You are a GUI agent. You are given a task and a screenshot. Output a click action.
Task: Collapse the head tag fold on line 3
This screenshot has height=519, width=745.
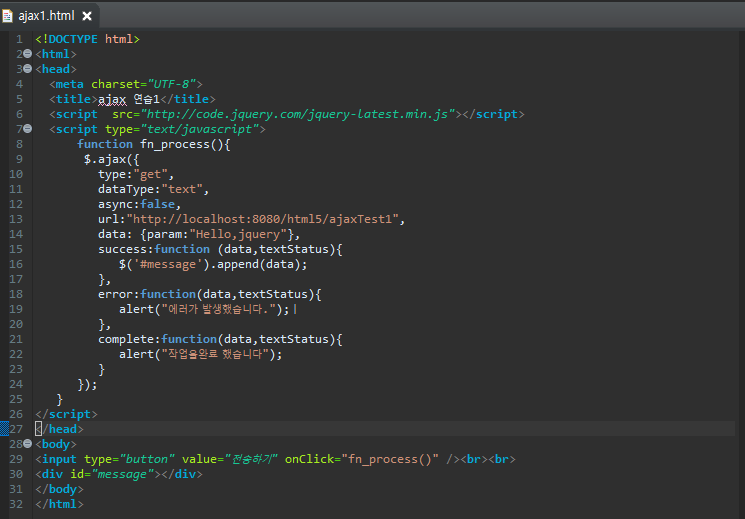28,69
